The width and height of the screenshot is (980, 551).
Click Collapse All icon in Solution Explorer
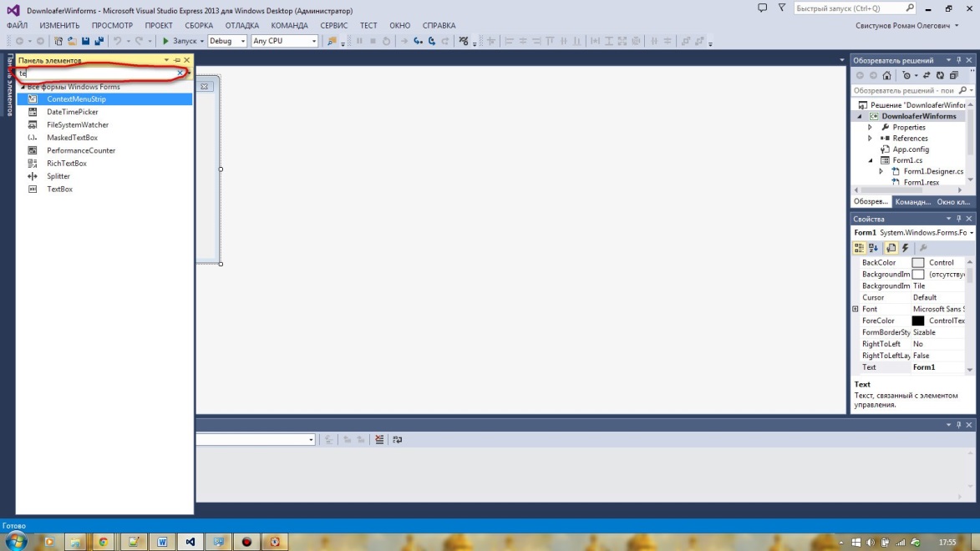tap(954, 76)
